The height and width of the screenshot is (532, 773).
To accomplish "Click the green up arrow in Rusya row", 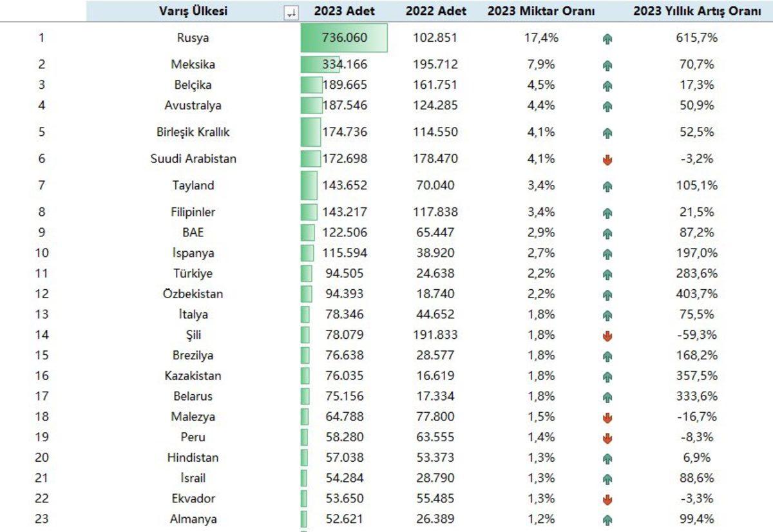I will (x=607, y=39).
